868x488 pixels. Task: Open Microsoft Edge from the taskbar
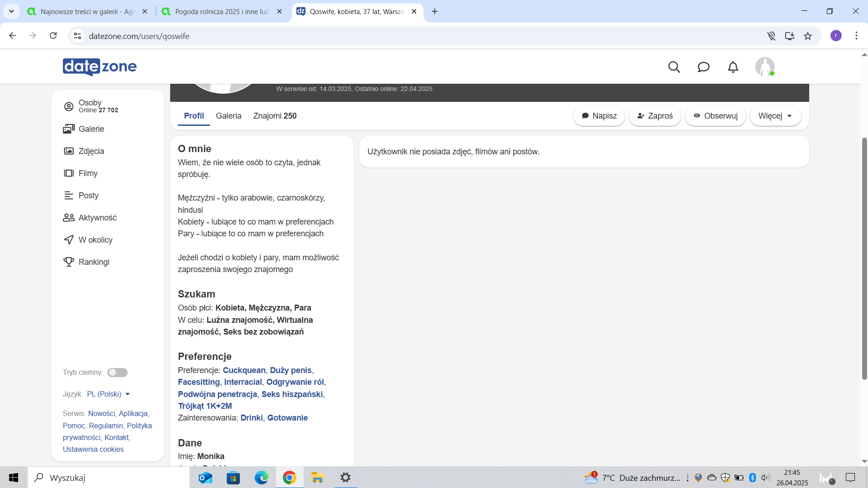click(x=261, y=478)
